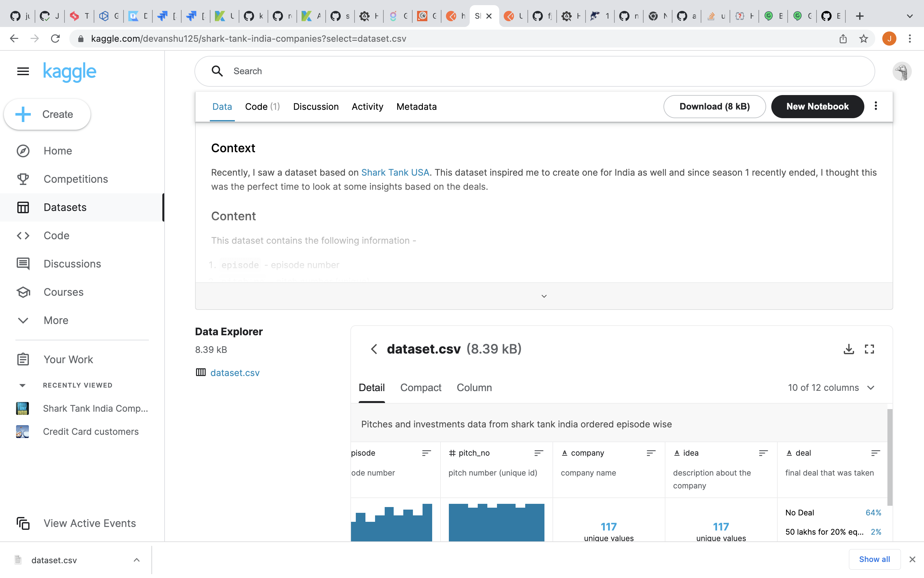Sort the idea column
Viewport: 924px width, 578px height.
pos(763,453)
